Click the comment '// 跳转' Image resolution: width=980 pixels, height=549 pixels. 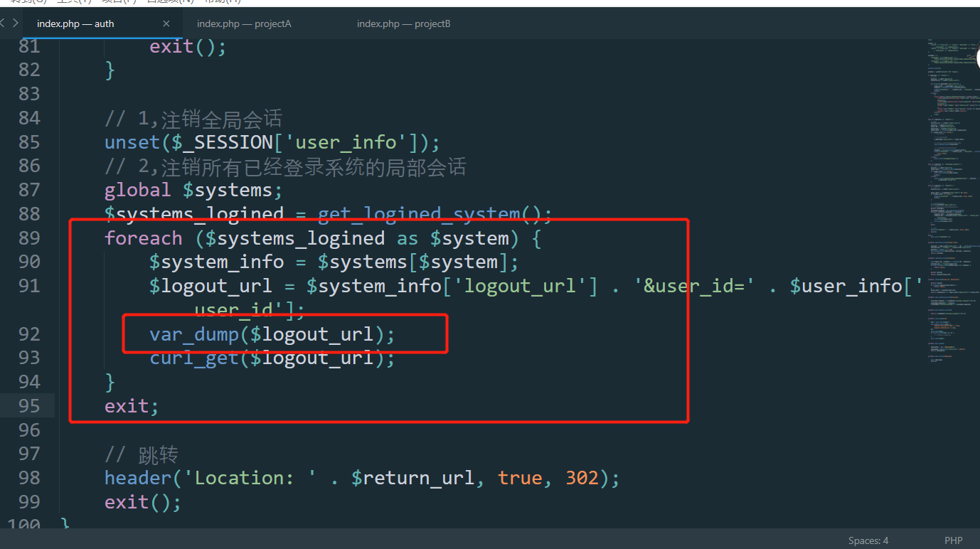(x=141, y=454)
